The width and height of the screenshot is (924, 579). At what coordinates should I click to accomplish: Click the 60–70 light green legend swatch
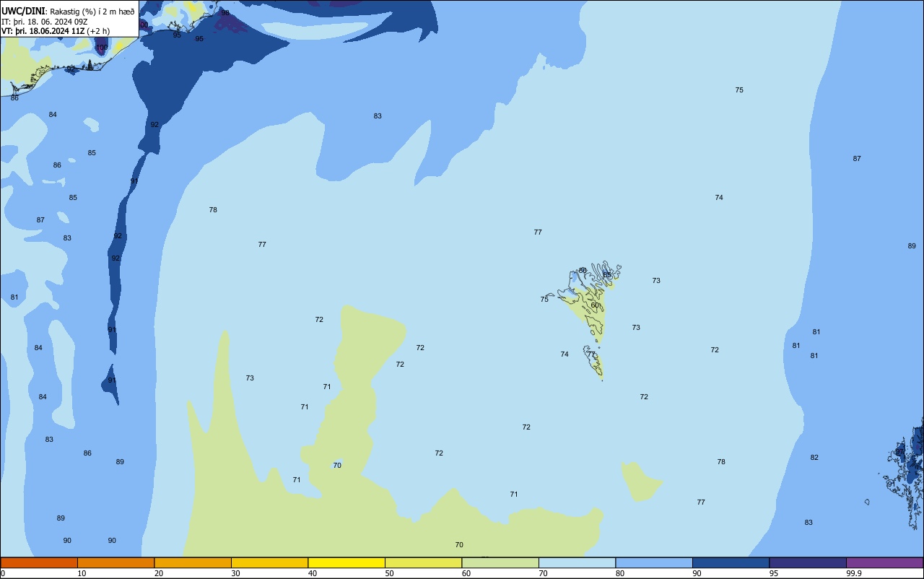(x=500, y=562)
